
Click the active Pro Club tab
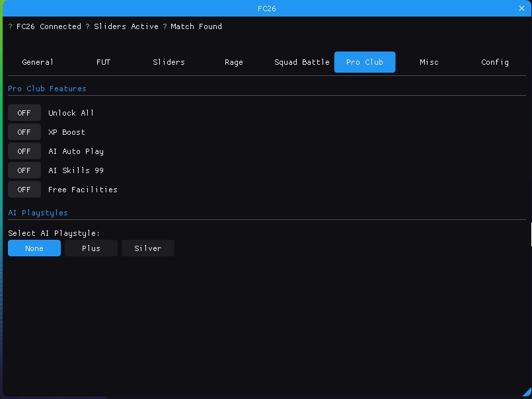pyautogui.click(x=365, y=62)
